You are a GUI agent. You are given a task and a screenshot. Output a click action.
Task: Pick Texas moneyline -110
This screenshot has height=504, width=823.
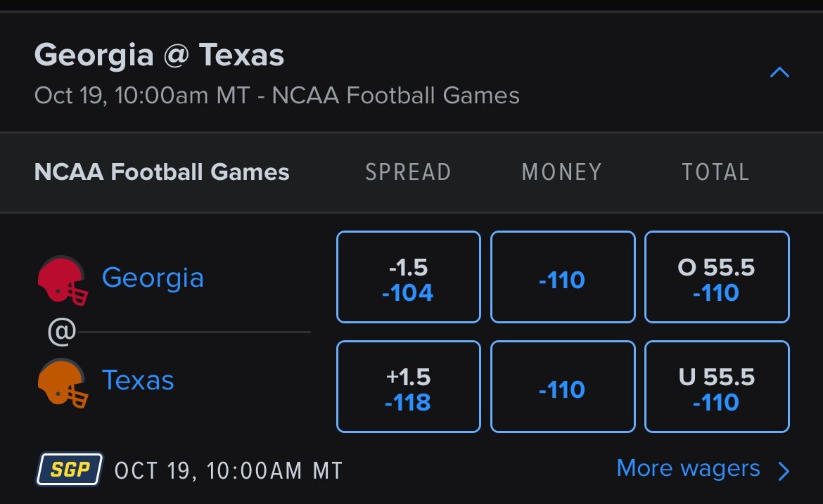pyautogui.click(x=563, y=387)
